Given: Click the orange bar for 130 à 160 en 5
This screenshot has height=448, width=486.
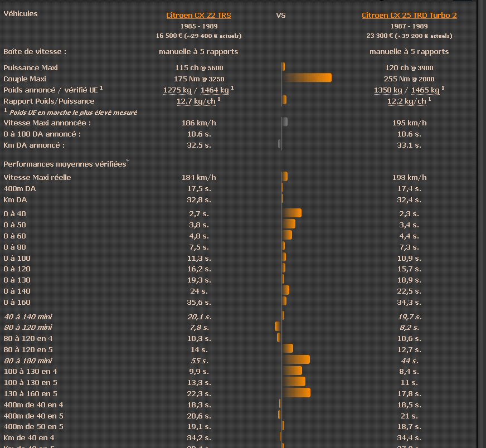Looking at the screenshot, I should coord(297,393).
